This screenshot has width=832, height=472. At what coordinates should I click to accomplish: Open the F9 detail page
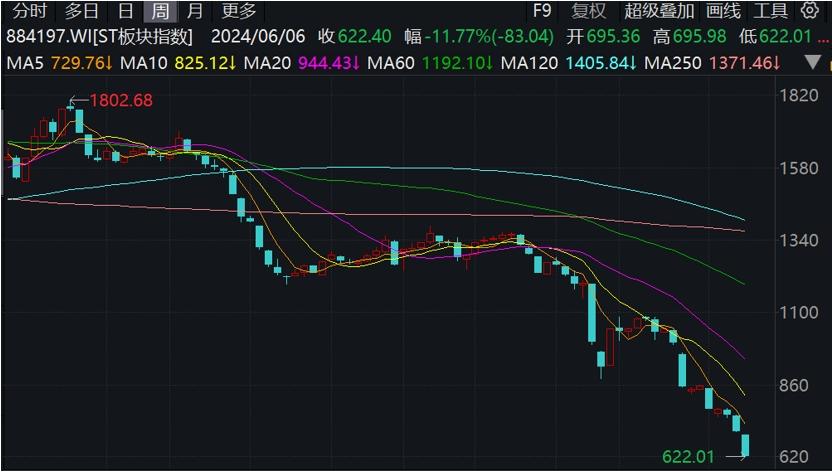tap(542, 11)
